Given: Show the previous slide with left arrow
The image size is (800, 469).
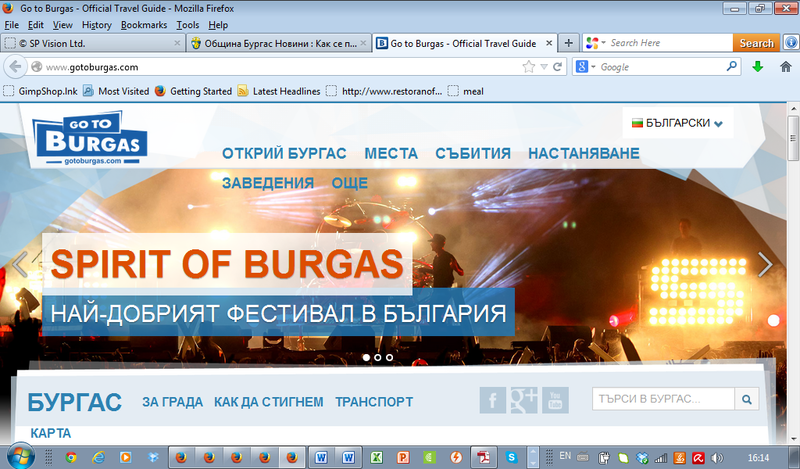Looking at the screenshot, I should 20,264.
